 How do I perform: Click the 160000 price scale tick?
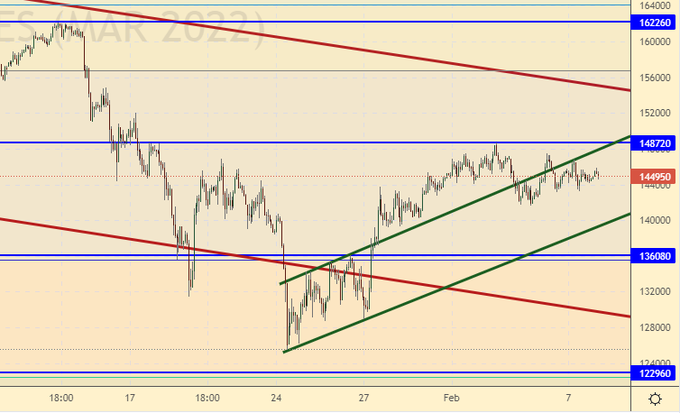click(x=655, y=42)
